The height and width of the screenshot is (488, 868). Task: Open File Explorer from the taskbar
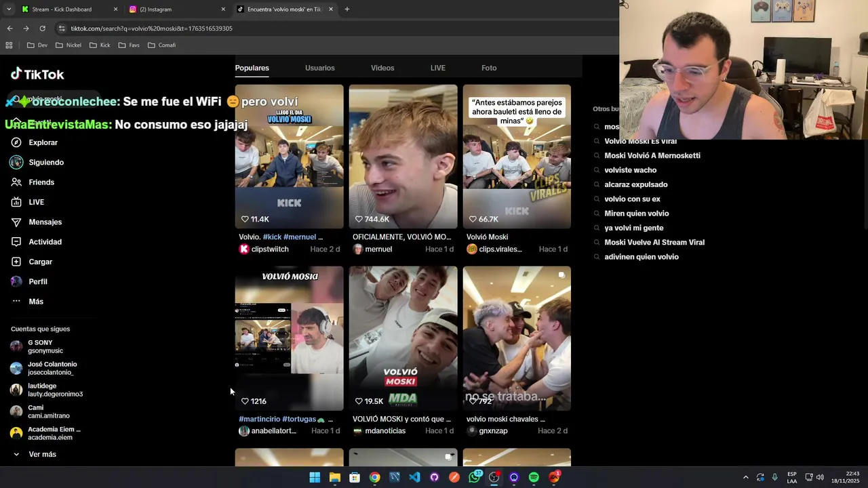point(334,477)
